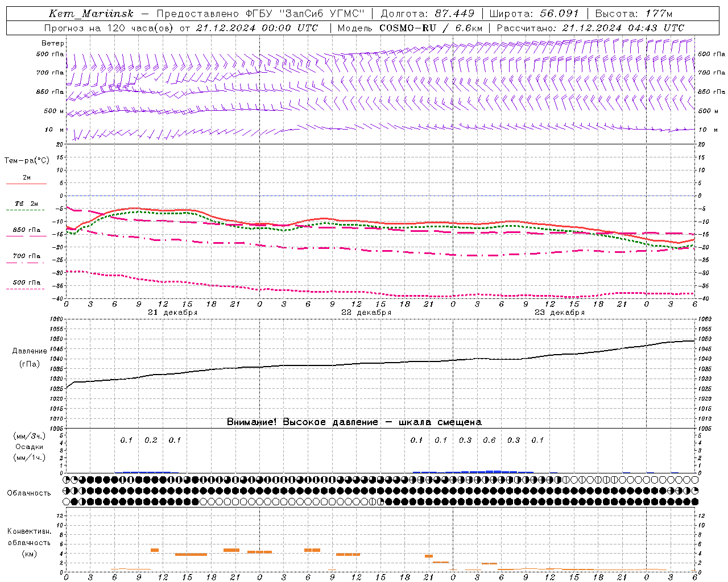Image resolution: width=728 pixels, height=582 pixels.
Task: Click the station name Kem_Mariinsk in the header
Action: (92, 14)
